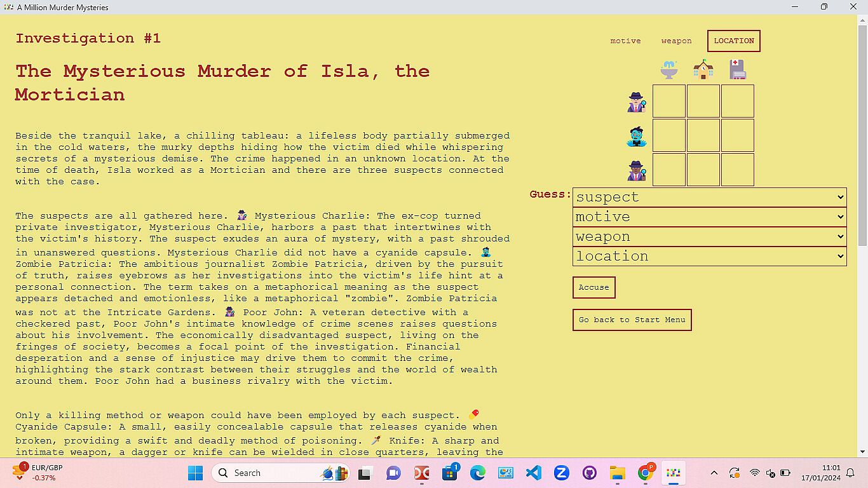
Task: Click the fountain location icon above the grid
Action: 669,69
